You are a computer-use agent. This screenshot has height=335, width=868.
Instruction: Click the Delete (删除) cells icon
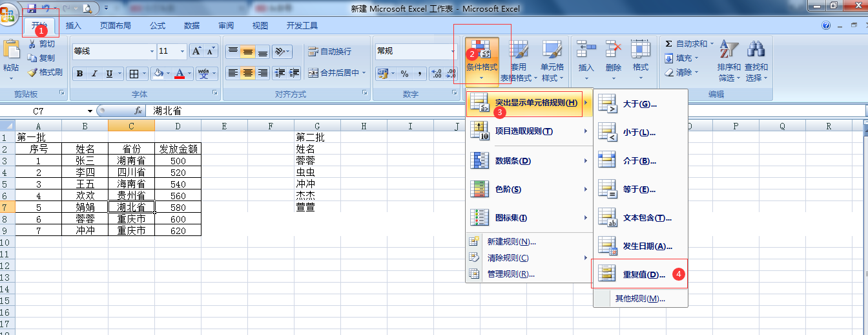(x=613, y=49)
